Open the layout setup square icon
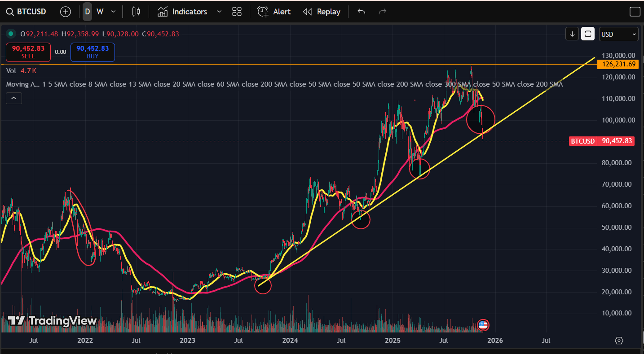The width and height of the screenshot is (644, 354). coord(635,12)
